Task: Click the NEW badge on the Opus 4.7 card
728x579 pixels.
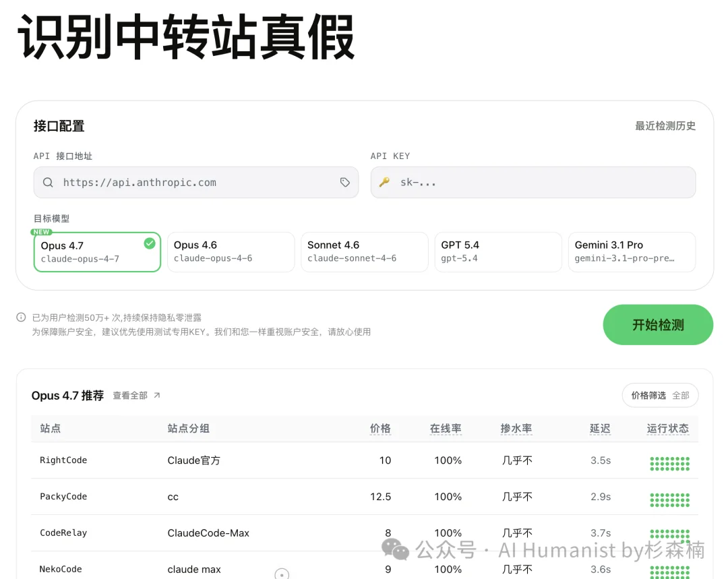Action: point(40,232)
